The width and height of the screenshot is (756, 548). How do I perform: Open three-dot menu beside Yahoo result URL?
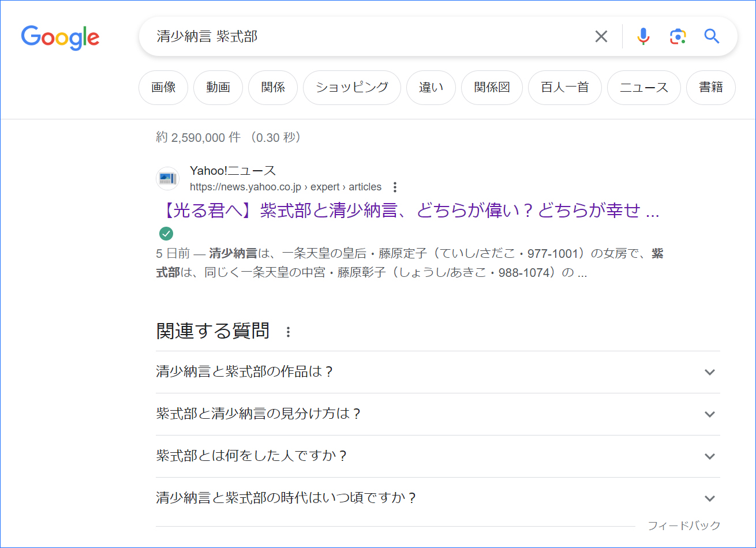coord(395,187)
